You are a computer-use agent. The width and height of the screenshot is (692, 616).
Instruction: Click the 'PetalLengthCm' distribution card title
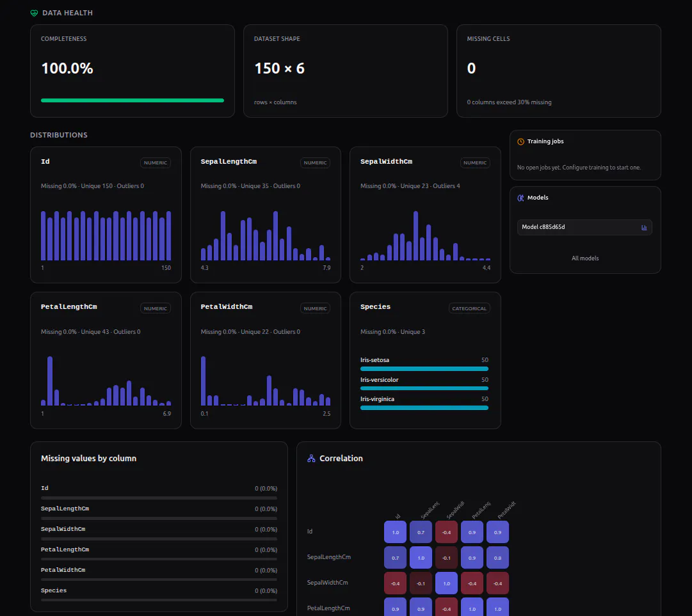click(x=69, y=307)
